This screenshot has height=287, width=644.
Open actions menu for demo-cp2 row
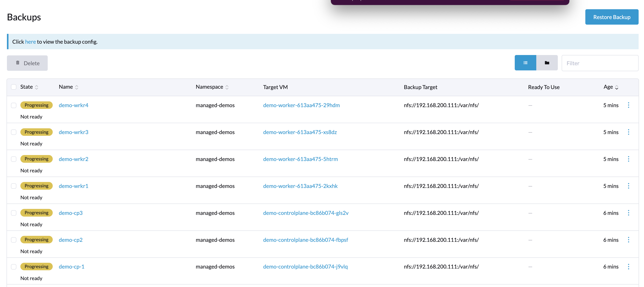coord(628,240)
